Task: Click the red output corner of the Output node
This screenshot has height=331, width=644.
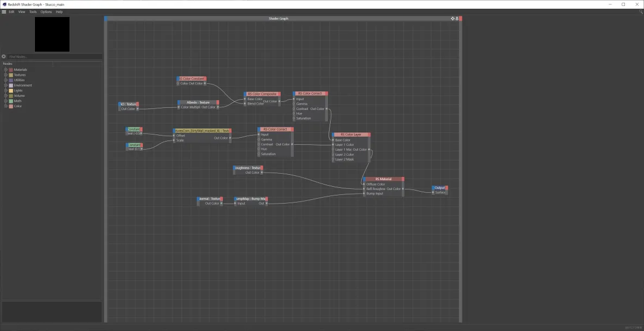Action: pyautogui.click(x=447, y=188)
